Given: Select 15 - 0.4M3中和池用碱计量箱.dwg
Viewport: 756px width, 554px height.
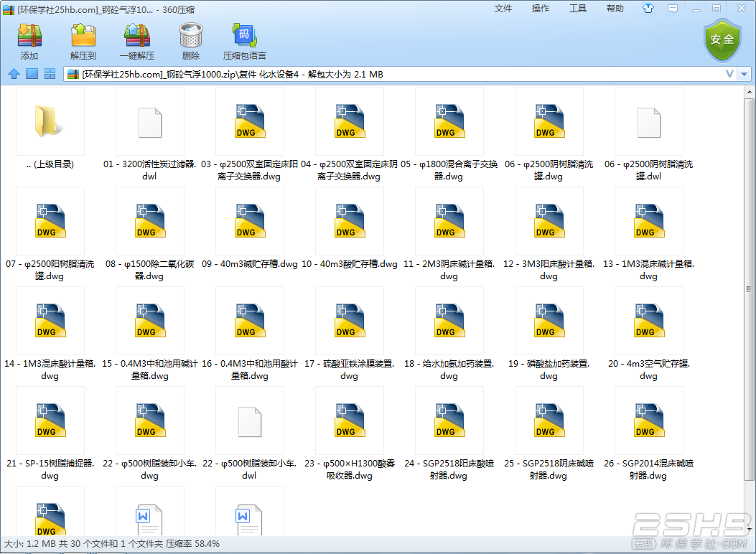Looking at the screenshot, I should [149, 334].
